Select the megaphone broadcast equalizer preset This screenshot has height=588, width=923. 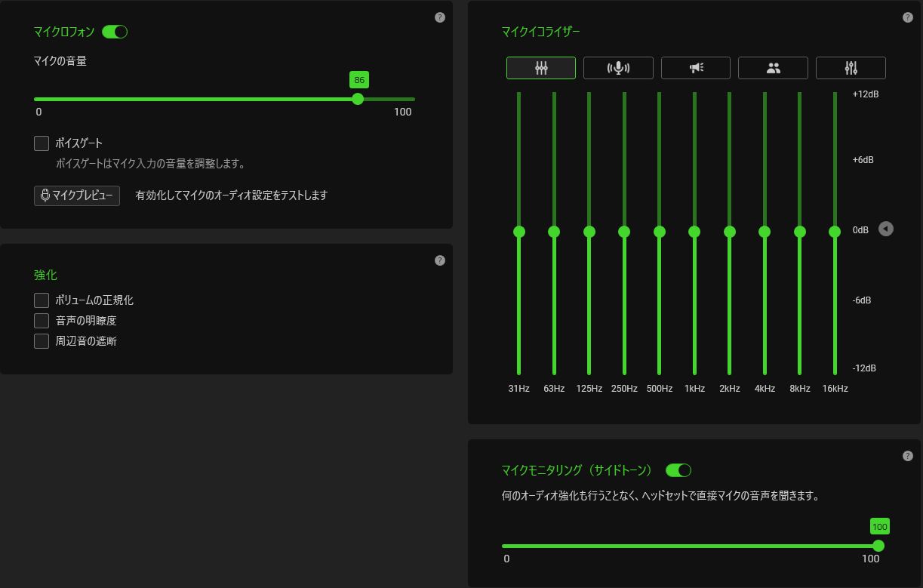(696, 68)
